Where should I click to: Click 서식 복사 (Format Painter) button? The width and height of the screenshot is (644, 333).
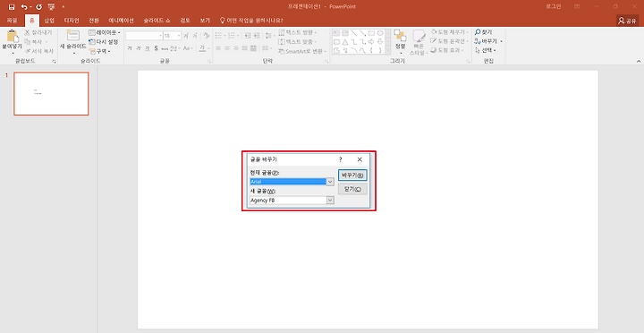(39, 51)
